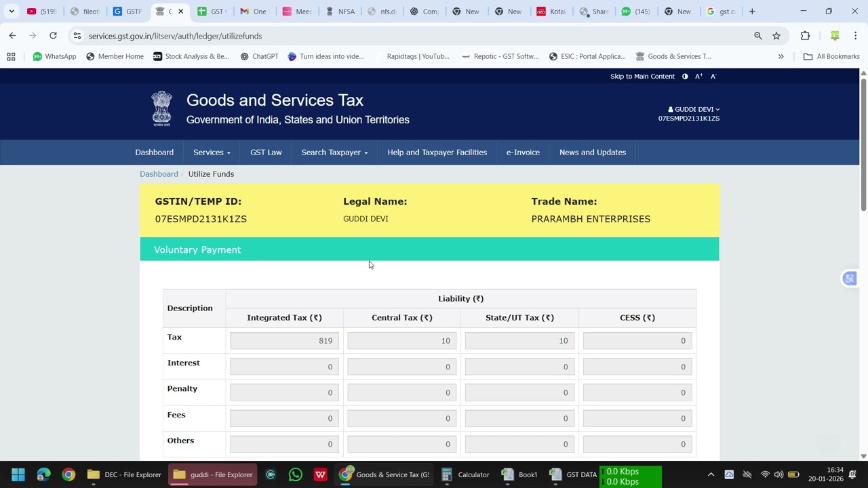Open Help and Taxpayer Facilities menu
Image resolution: width=868 pixels, height=488 pixels.
(x=437, y=152)
